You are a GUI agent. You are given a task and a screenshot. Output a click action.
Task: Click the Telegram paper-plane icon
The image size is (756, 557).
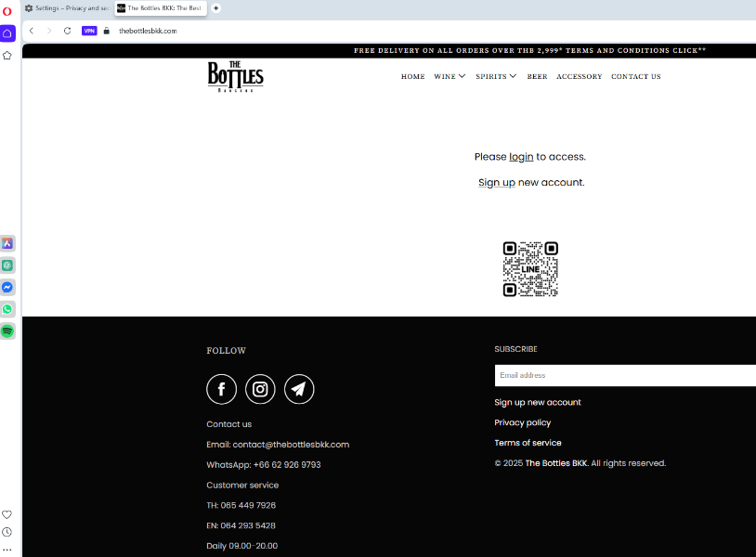[299, 389]
